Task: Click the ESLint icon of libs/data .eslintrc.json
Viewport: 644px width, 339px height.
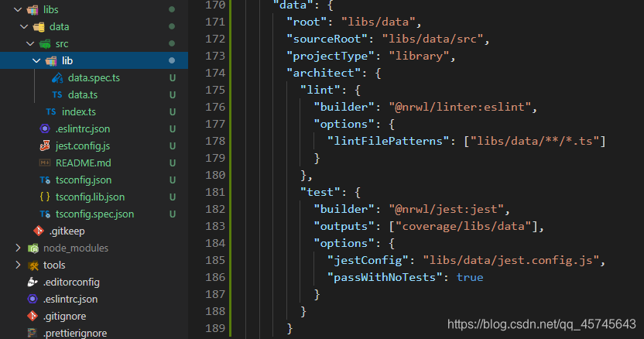Action: [45, 128]
